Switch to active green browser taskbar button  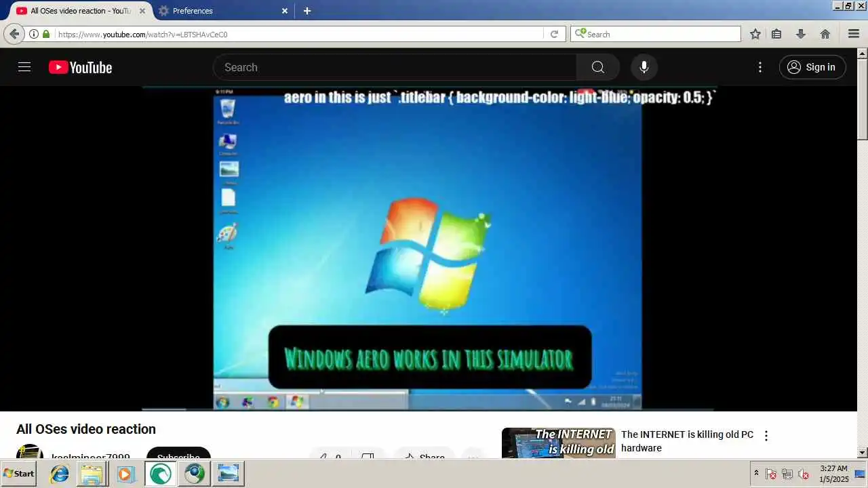[x=160, y=474]
